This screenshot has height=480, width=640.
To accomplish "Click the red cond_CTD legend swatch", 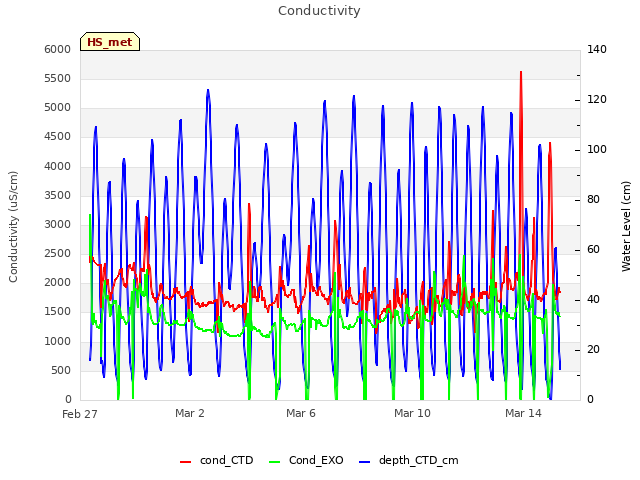I will pyautogui.click(x=185, y=462).
